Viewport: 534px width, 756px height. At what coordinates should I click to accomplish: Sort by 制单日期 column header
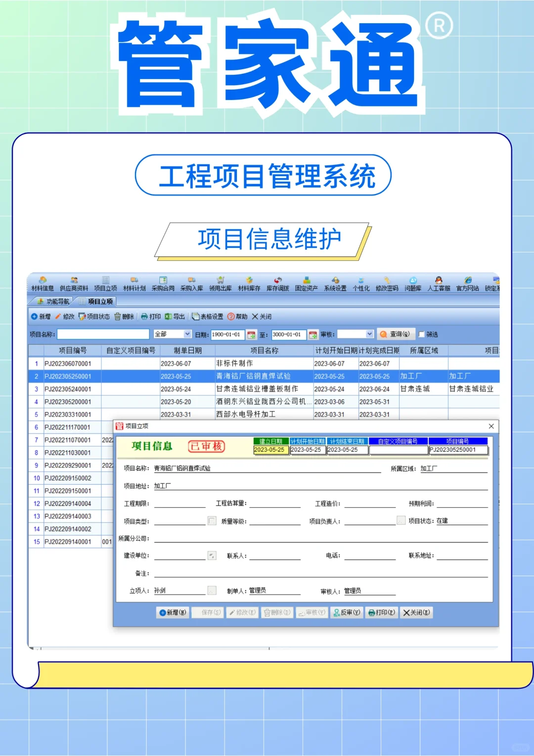click(x=187, y=350)
